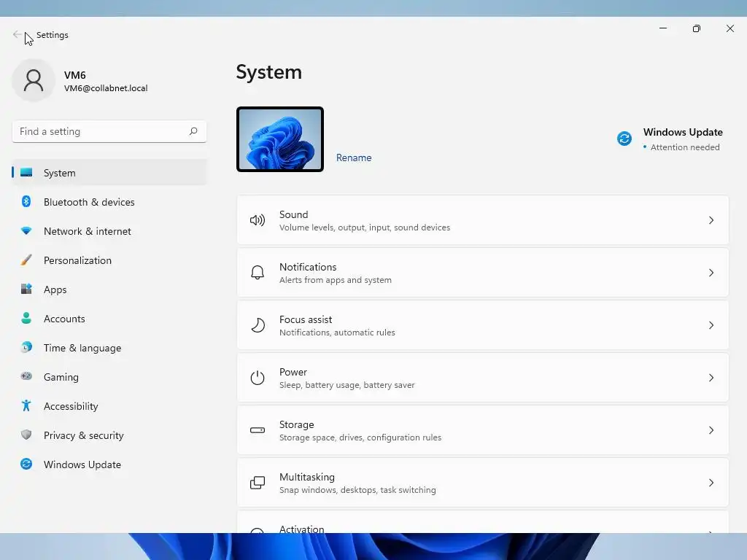Click the VM6@collabnet.local account email
Screen dimensions: 747x560
pos(106,88)
